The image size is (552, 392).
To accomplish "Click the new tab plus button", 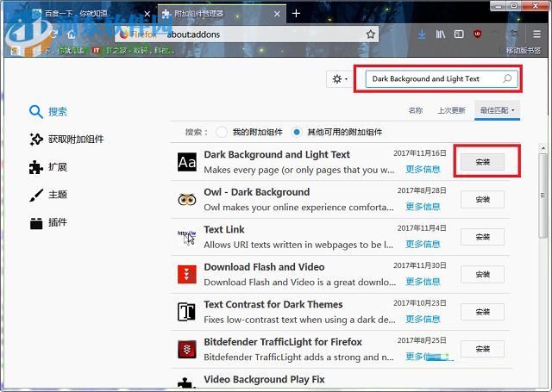I will [297, 14].
